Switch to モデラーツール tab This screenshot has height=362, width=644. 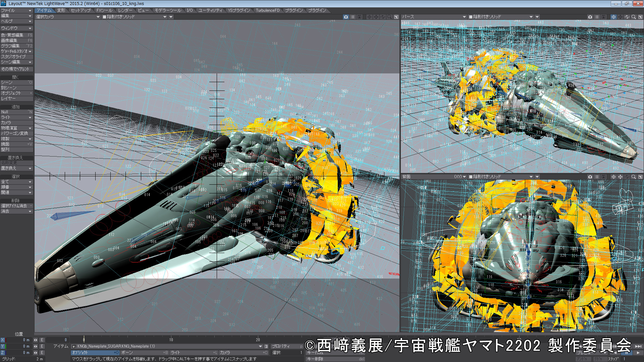pos(168,10)
